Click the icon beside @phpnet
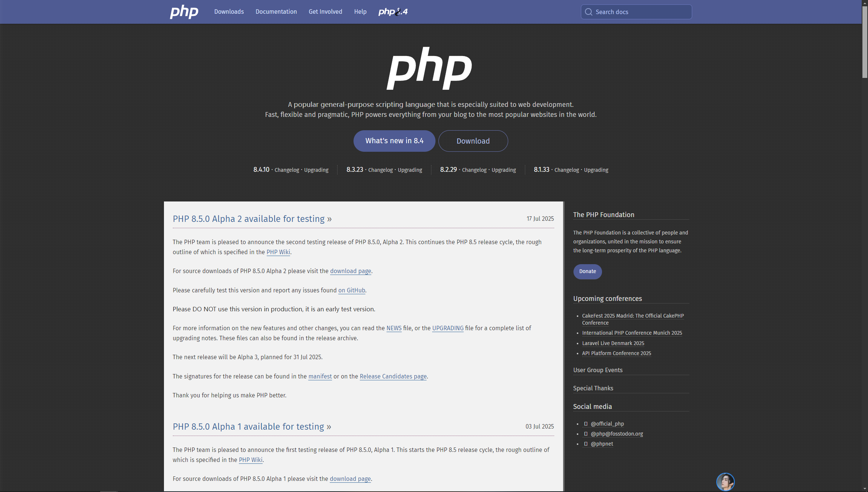Screen dimensions: 868x492 coord(586,444)
